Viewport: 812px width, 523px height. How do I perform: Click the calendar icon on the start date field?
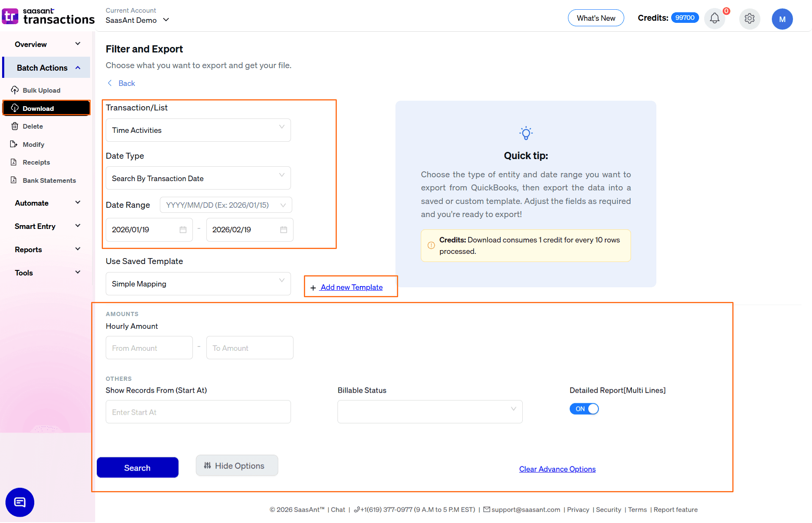(x=183, y=229)
